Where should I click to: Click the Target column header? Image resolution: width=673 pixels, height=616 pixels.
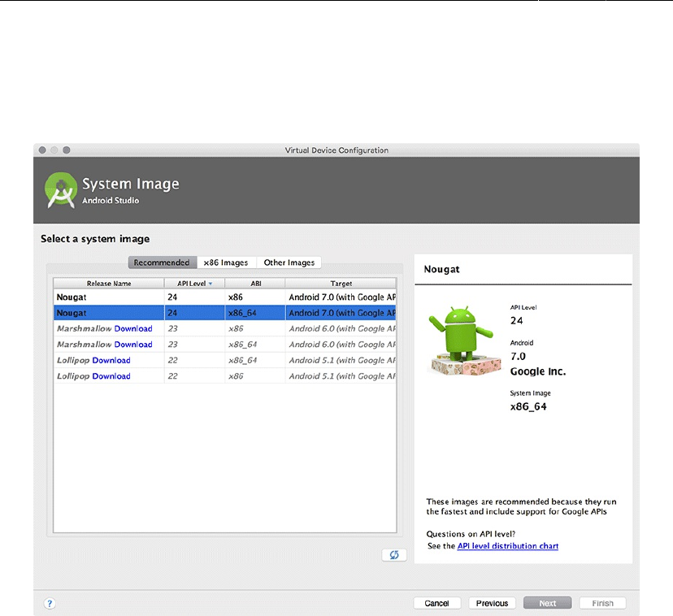tap(341, 284)
